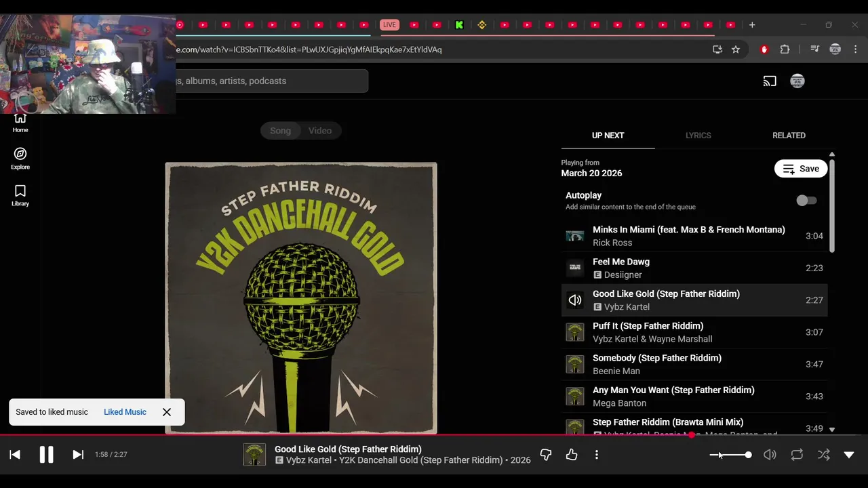Toggle repeat mode in player bar
Screen dimensions: 868x488
(x=797, y=455)
